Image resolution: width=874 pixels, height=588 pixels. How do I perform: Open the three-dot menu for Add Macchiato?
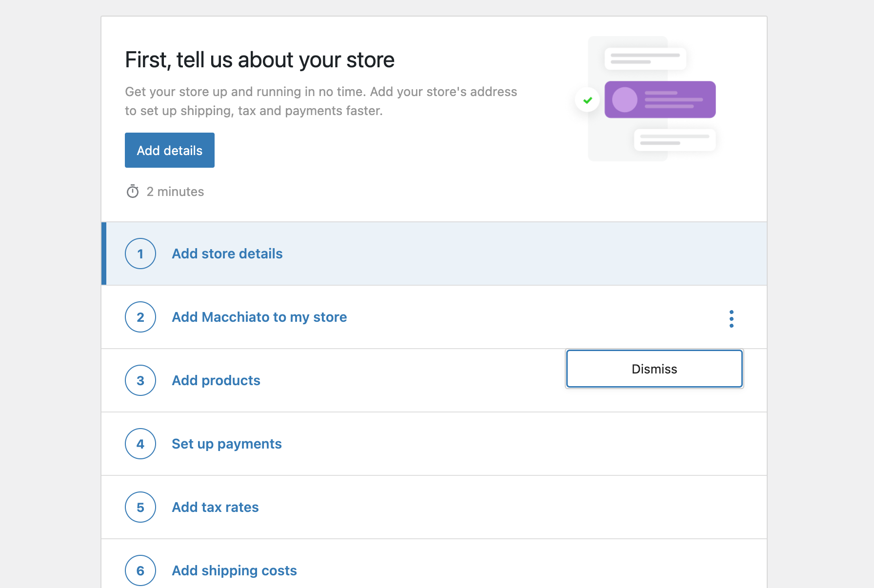point(731,318)
